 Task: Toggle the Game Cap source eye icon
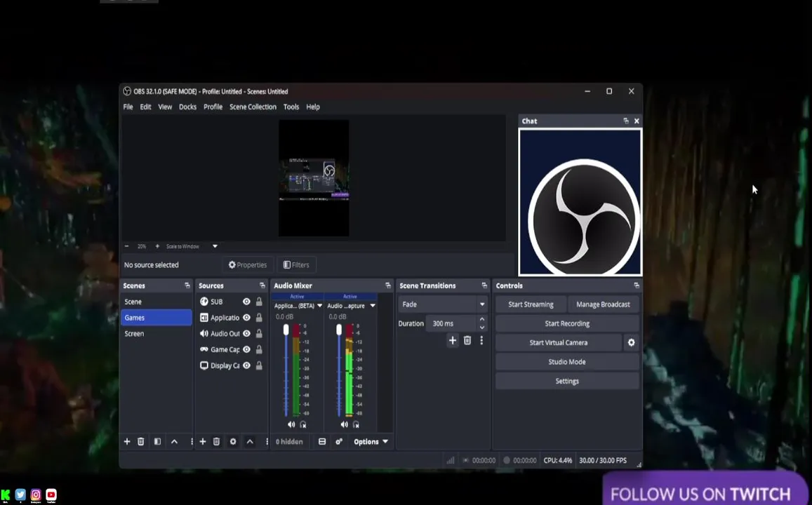(x=246, y=350)
